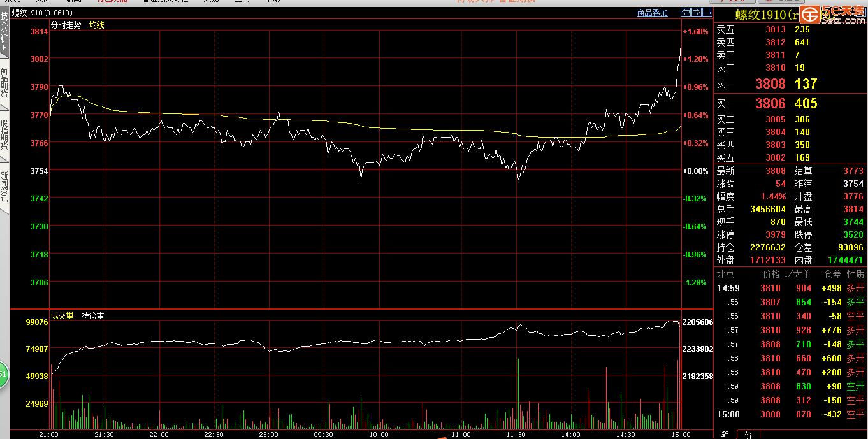Toggle the 均线 average line display
Viewport: 868px width, 439px height.
tap(97, 25)
